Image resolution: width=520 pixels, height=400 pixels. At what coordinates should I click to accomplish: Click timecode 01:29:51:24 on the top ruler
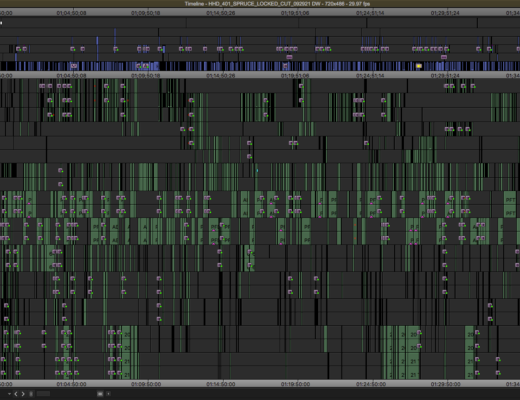tap(445, 13)
